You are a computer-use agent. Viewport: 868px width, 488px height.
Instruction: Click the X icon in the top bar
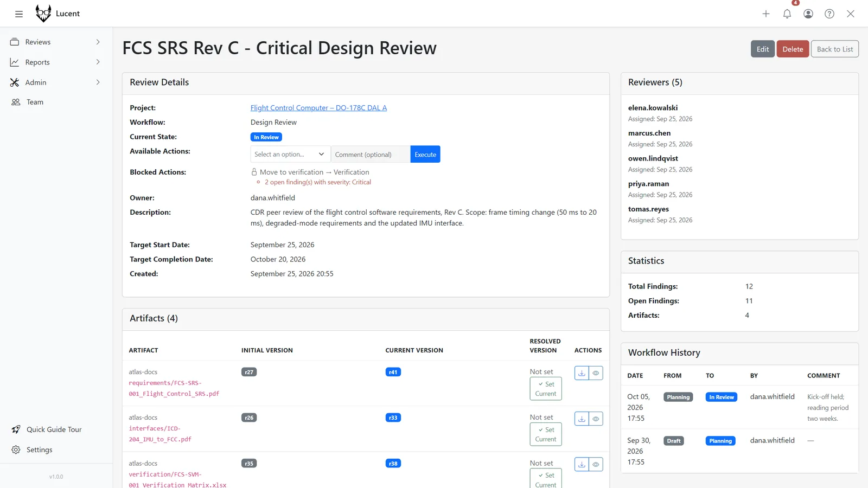tap(851, 14)
